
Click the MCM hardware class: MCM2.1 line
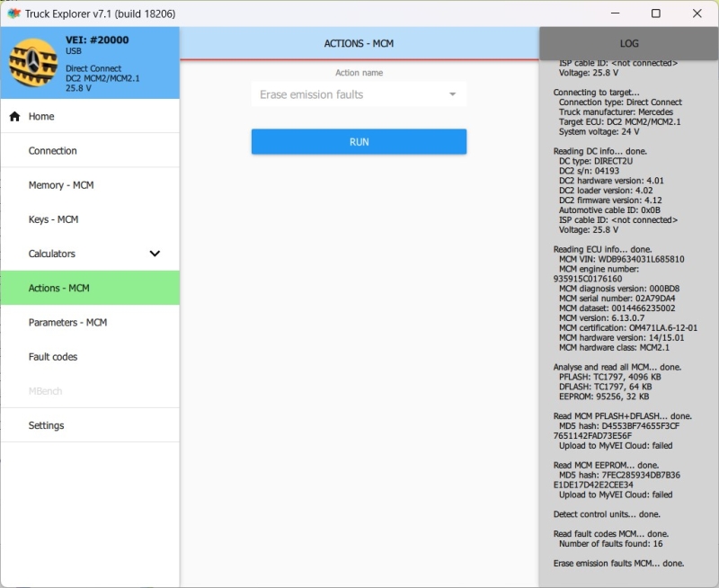click(x=614, y=348)
